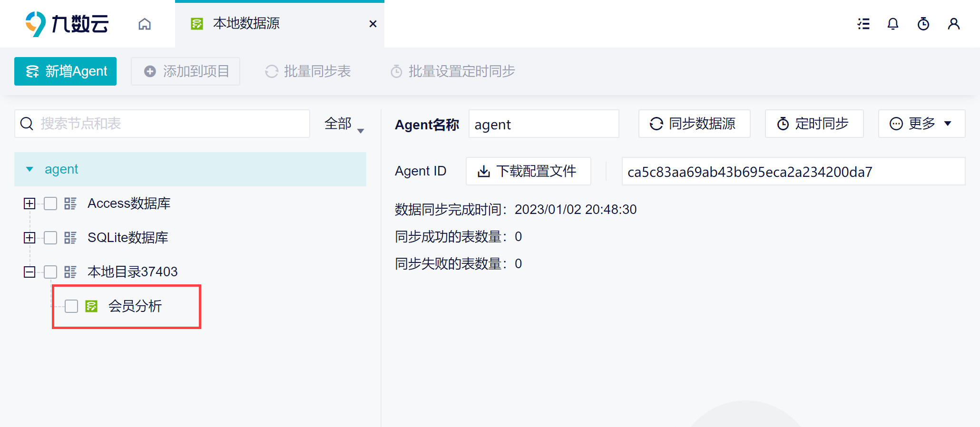Select Access数据库 tree label
980x427 pixels.
pyautogui.click(x=129, y=204)
